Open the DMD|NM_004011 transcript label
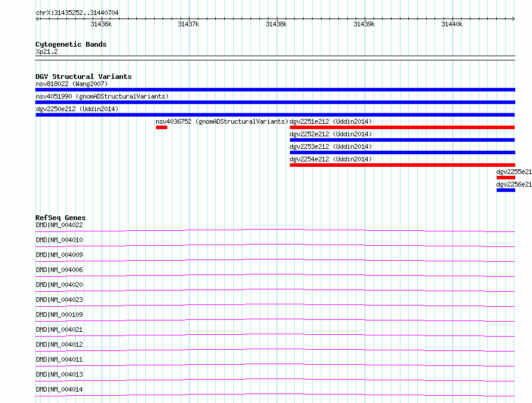This screenshot has height=403, width=532. (x=59, y=359)
